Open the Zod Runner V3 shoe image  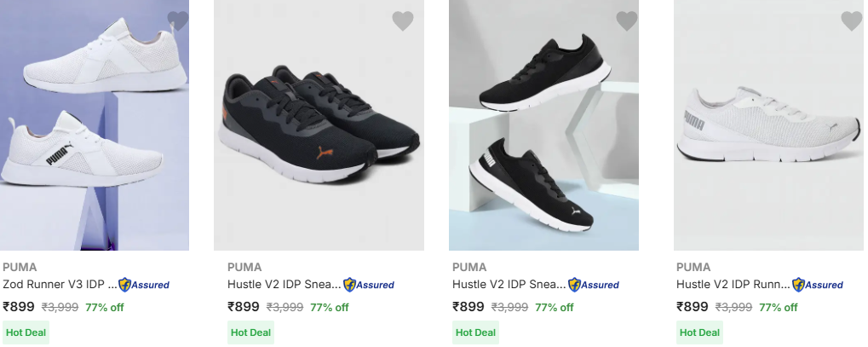[94, 128]
